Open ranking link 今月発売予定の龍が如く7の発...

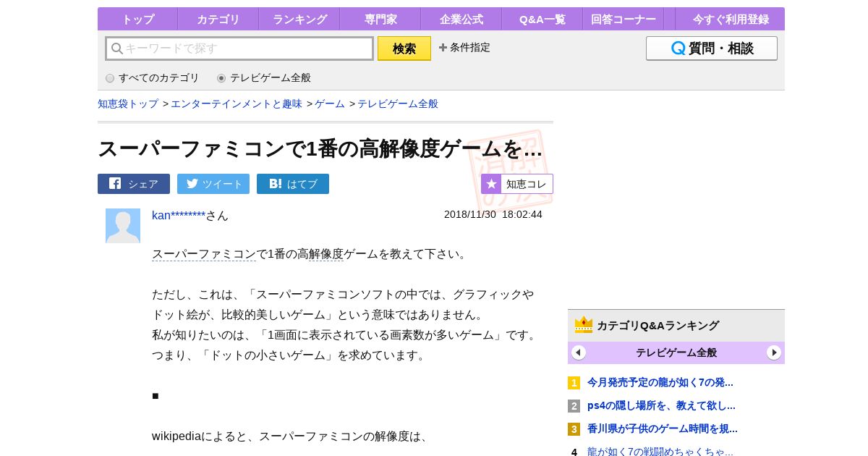[660, 382]
